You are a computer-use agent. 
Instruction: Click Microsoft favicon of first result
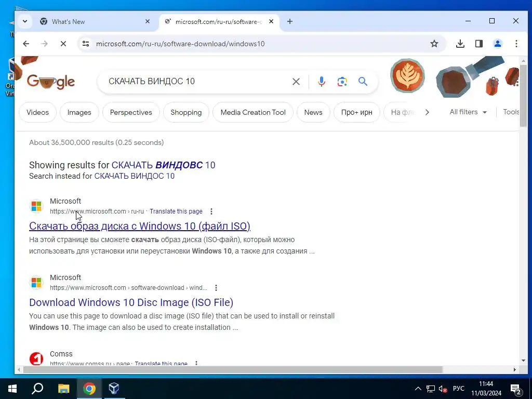point(36,206)
